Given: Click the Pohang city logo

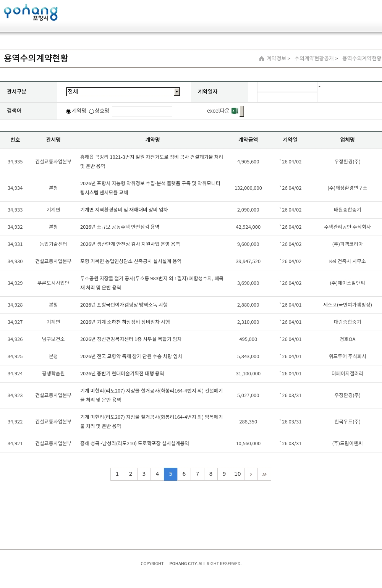Looking at the screenshot, I should click(x=31, y=13).
